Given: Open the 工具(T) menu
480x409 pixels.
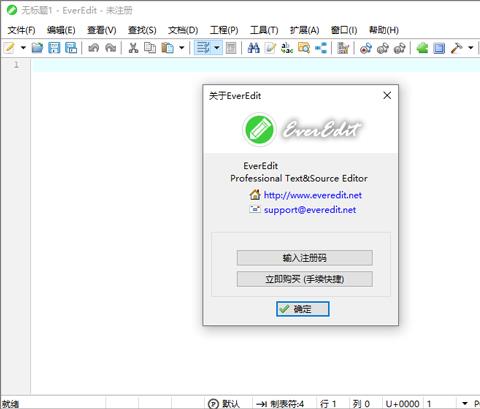Looking at the screenshot, I should click(264, 30).
